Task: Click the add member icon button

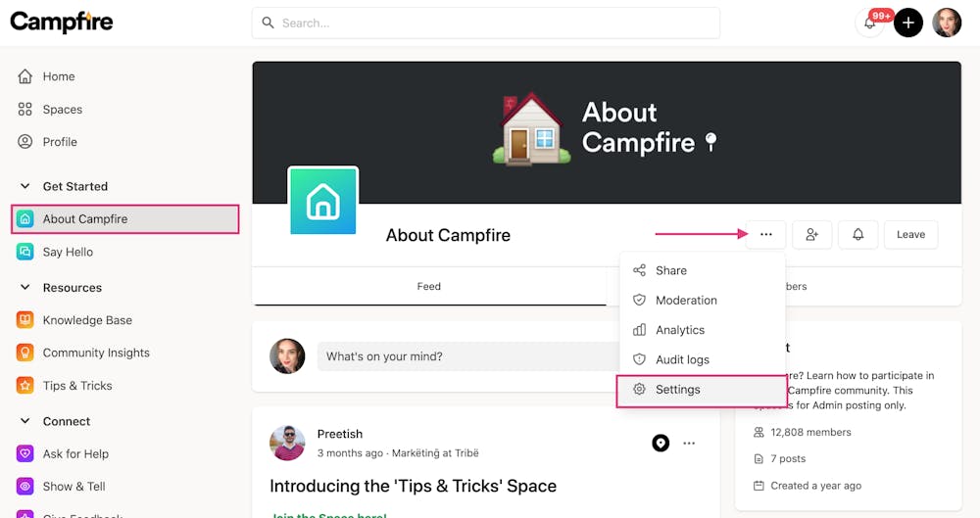Action: pos(812,234)
